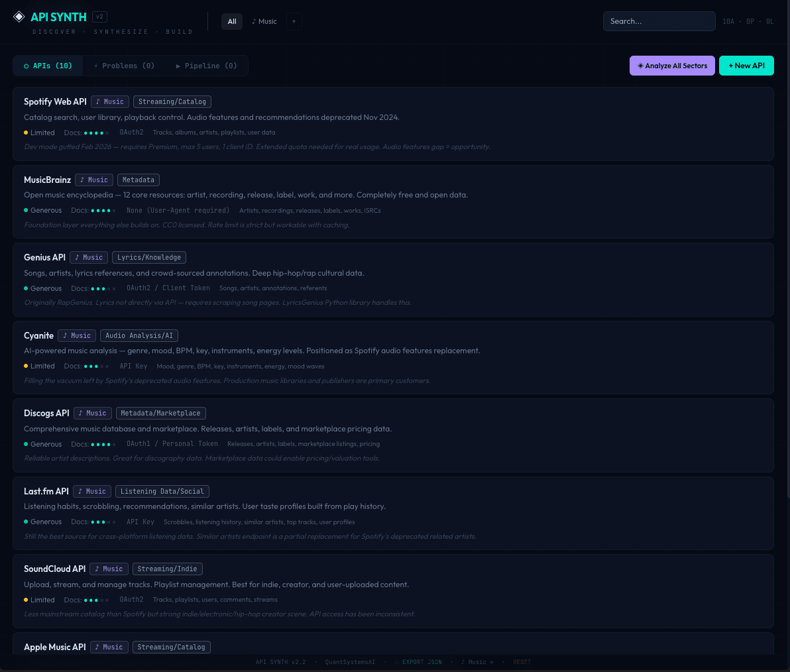Click Streaming/Catalog tag on Apple Music API
This screenshot has height=672, width=790.
(171, 647)
